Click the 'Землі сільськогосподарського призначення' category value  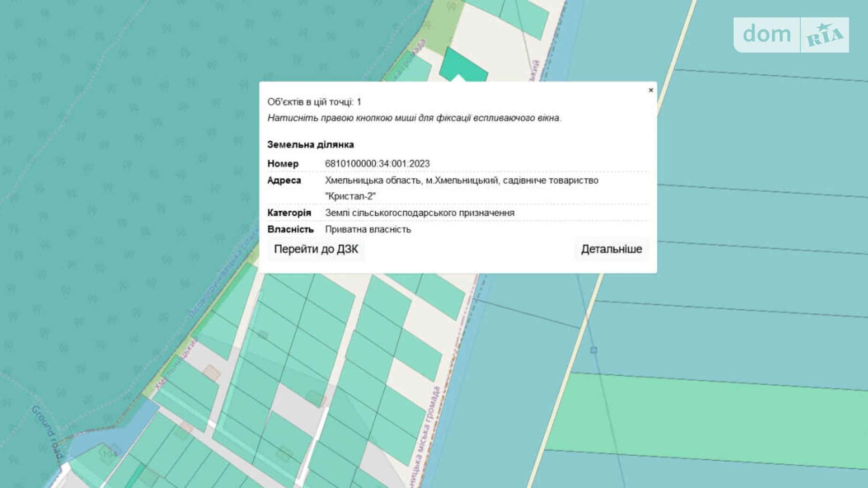(419, 213)
